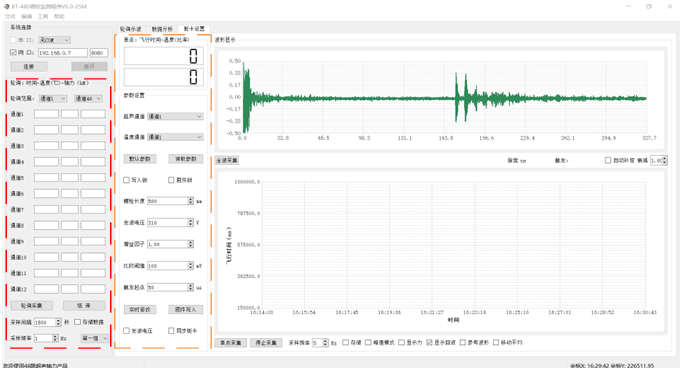Enable the 网口 network port checkbox
The height and width of the screenshot is (371, 685).
[x=13, y=52]
